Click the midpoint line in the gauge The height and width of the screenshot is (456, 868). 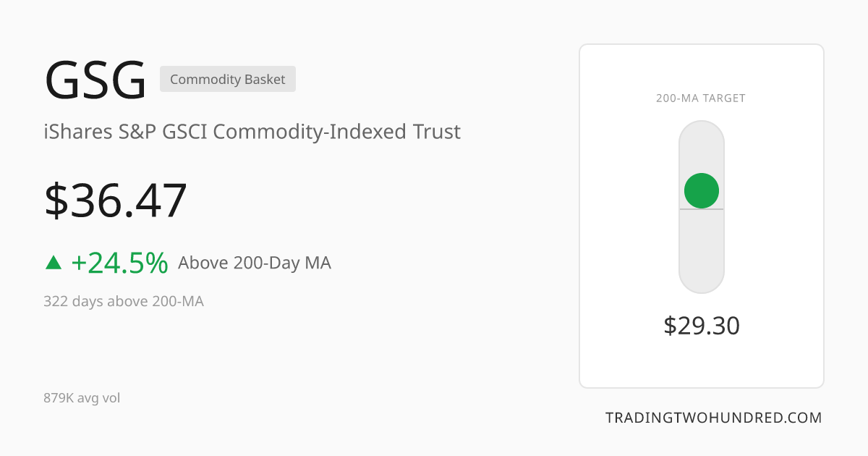(702, 209)
